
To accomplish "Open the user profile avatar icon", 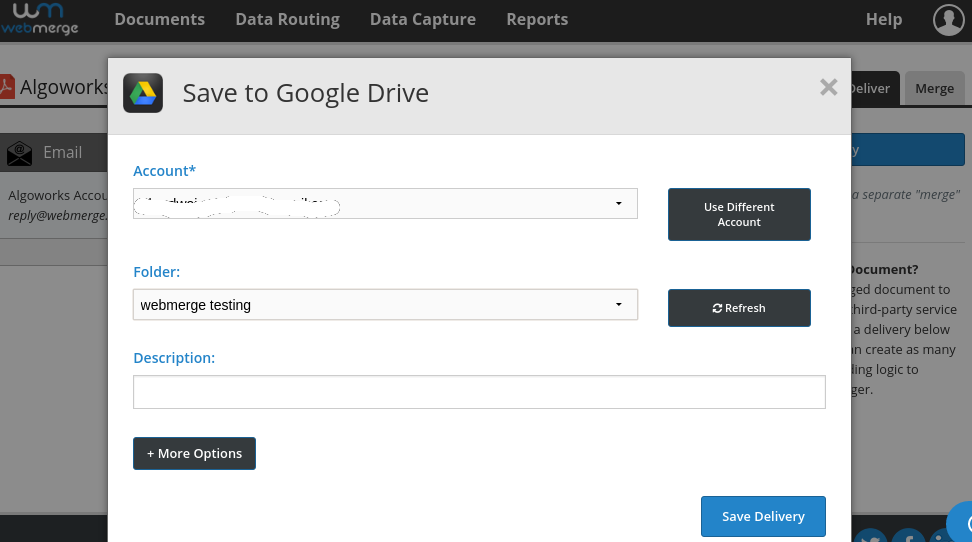I will (948, 19).
